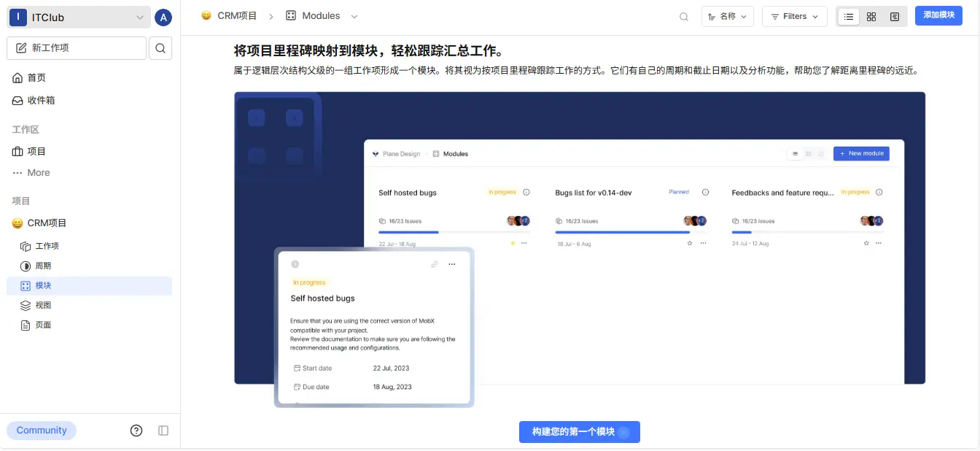
Task: Open the 名称 sort dropdown
Action: click(x=727, y=17)
